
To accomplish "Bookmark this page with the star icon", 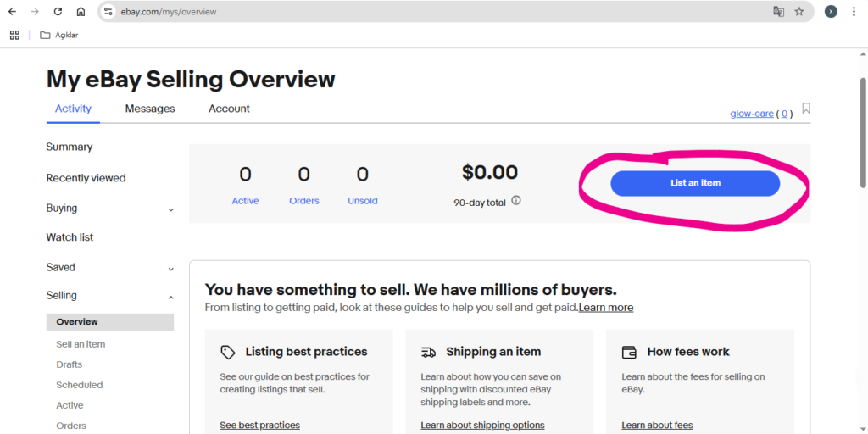I will tap(798, 12).
